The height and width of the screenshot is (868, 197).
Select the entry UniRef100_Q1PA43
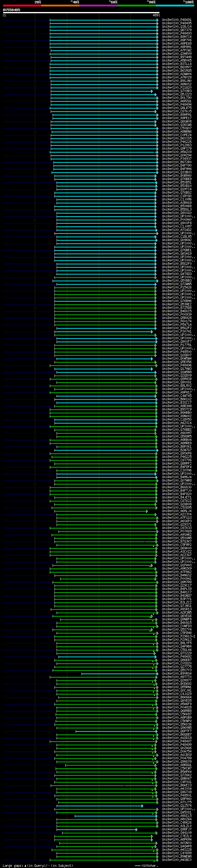176,565
